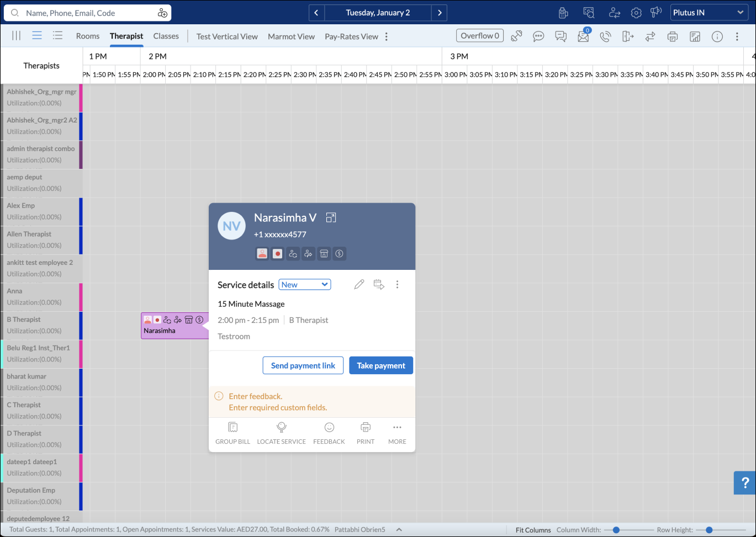Open the Group Bill option
The height and width of the screenshot is (537, 756).
[x=232, y=433]
